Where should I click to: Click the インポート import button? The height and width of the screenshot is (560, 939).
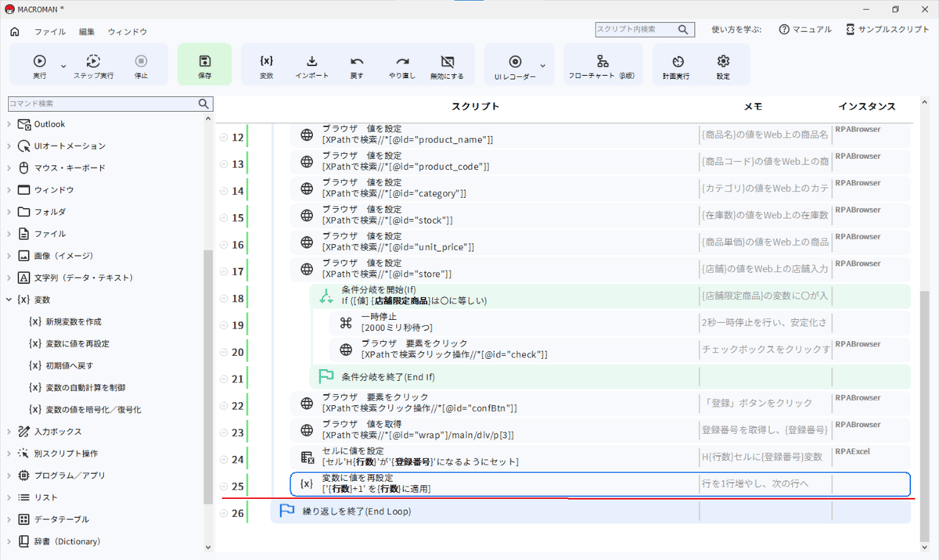(x=311, y=66)
